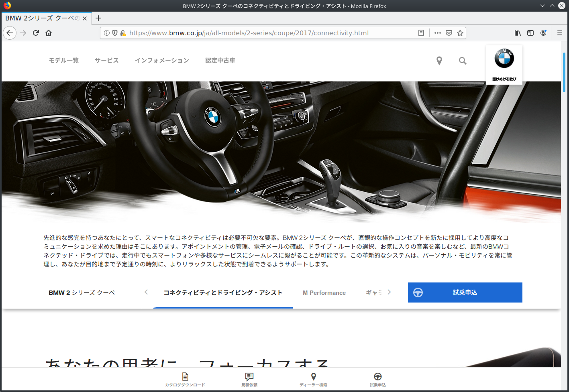Screen dimensions: 569x392
Task: Toggle reader view
Action: (421, 33)
